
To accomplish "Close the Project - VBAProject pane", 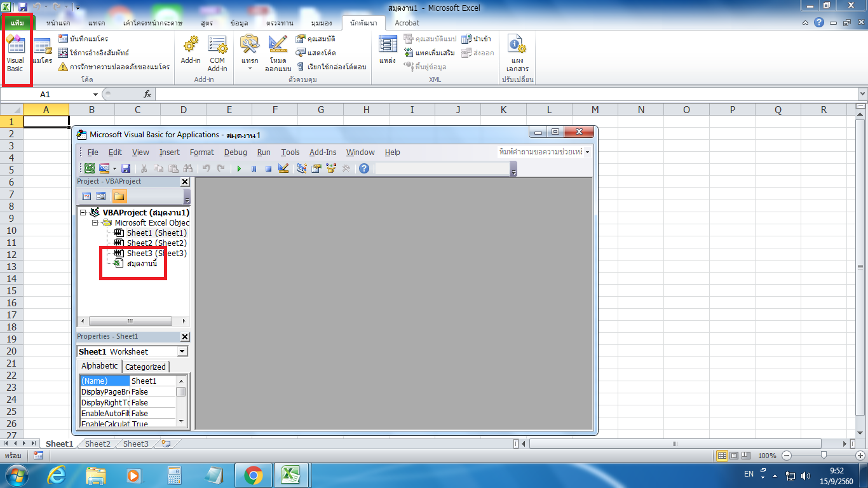I will click(x=185, y=182).
